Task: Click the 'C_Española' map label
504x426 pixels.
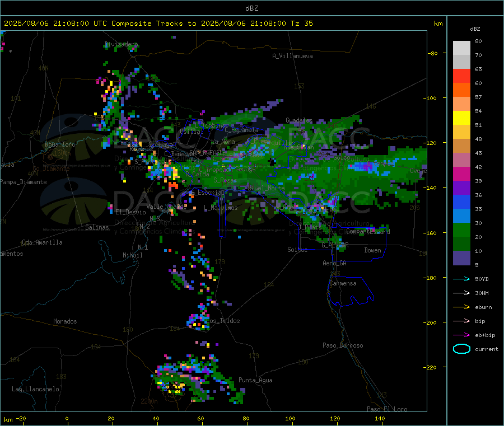Action: point(241,130)
